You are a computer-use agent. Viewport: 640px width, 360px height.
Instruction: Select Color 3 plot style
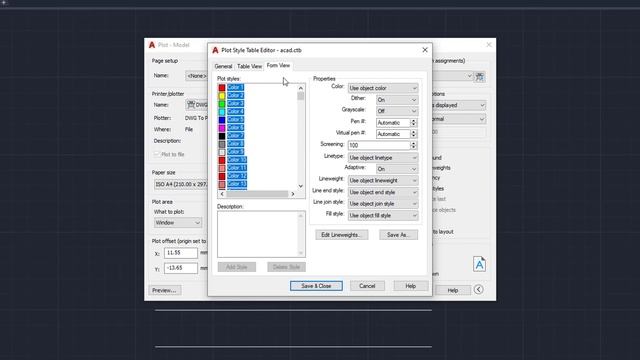(x=236, y=103)
